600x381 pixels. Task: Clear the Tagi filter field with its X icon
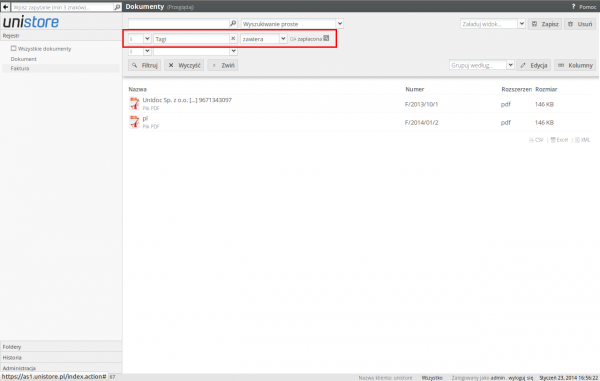[233, 38]
